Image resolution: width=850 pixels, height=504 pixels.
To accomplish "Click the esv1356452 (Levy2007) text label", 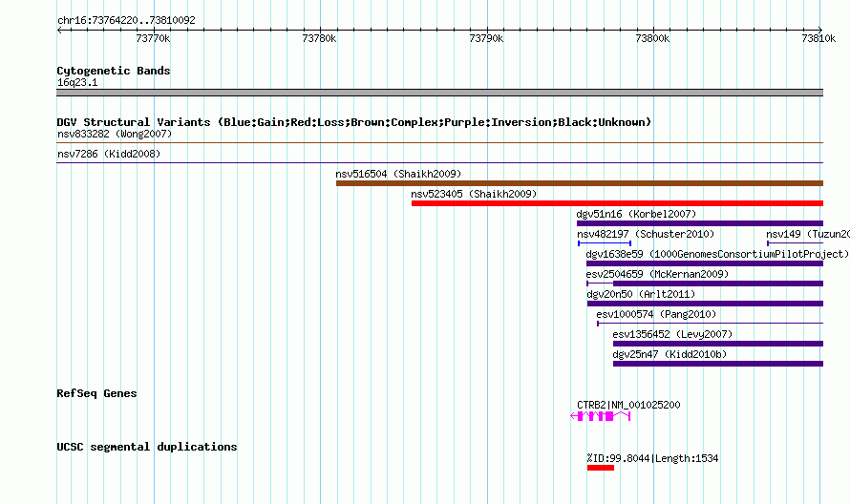I will [672, 334].
